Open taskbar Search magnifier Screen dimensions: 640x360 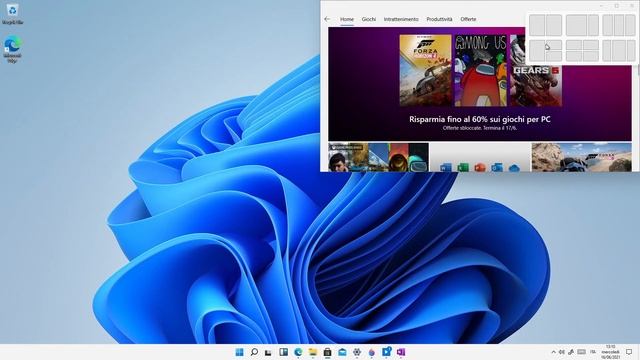click(x=254, y=352)
